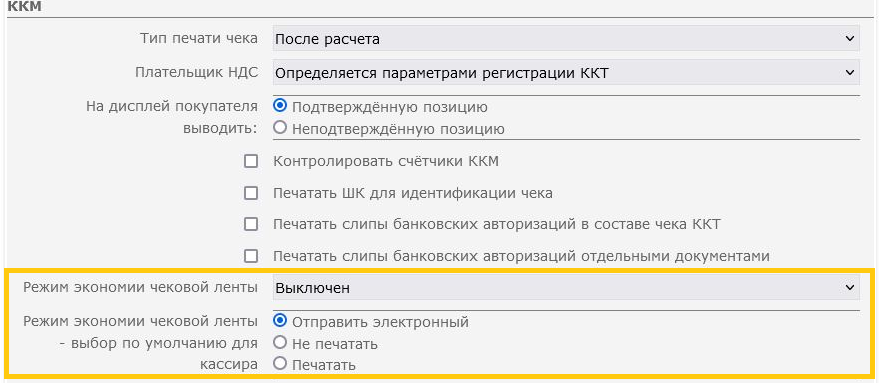Click chevron arrow of Выключен dropdown
889x383 pixels.
pyautogui.click(x=849, y=287)
